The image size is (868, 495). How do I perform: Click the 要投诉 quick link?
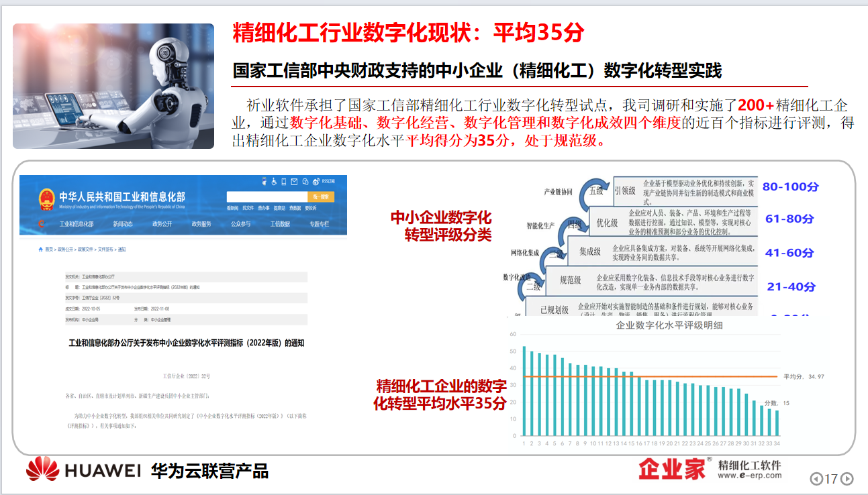click(310, 208)
